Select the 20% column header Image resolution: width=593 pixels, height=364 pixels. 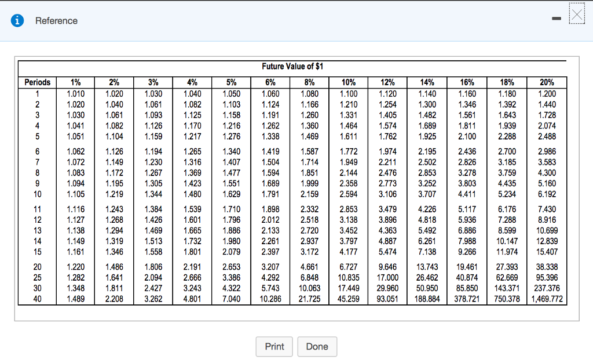pyautogui.click(x=547, y=82)
